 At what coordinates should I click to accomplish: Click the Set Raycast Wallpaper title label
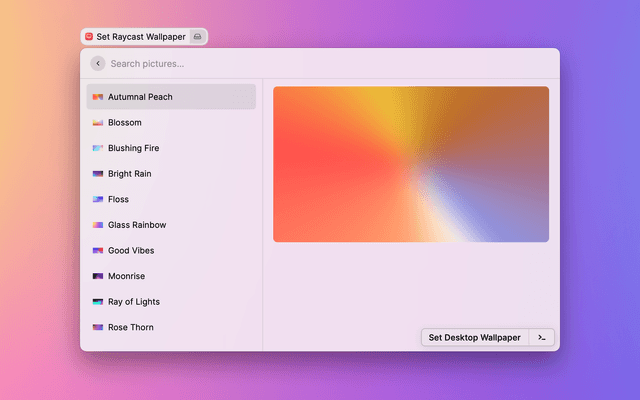(141, 36)
